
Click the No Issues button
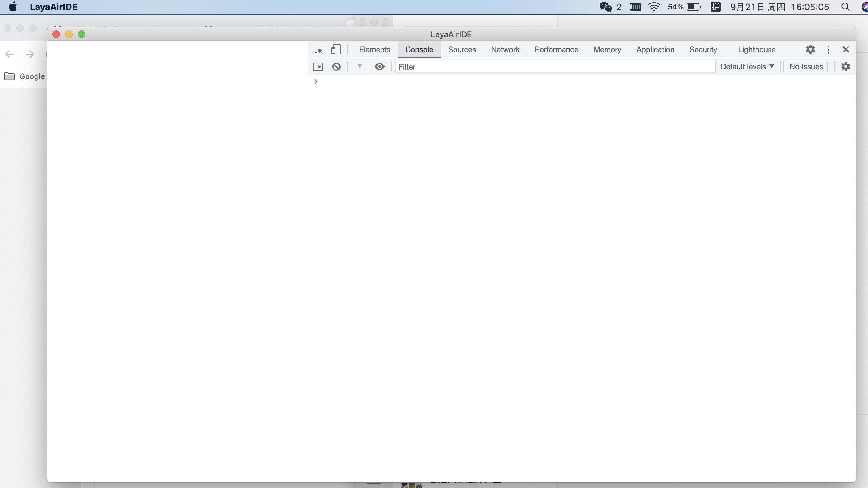[806, 67]
